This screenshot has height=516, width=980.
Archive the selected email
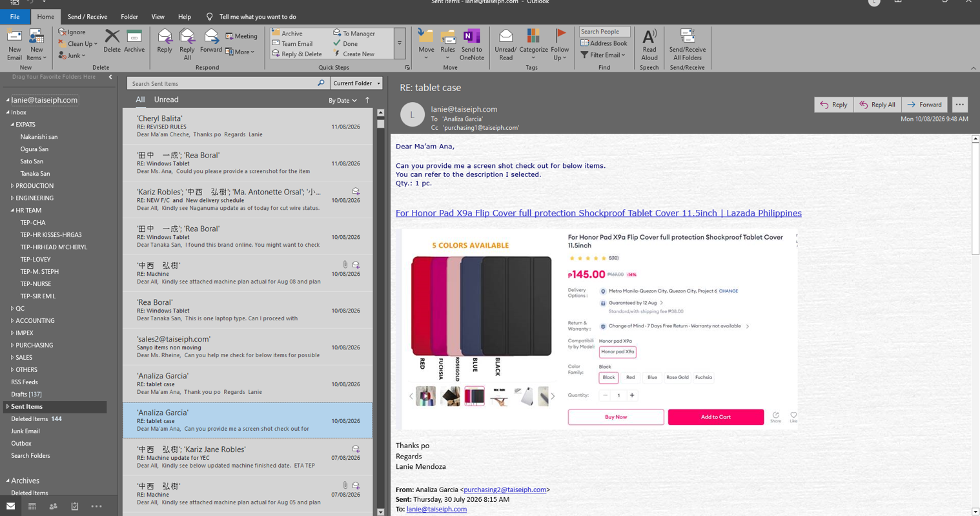(134, 41)
